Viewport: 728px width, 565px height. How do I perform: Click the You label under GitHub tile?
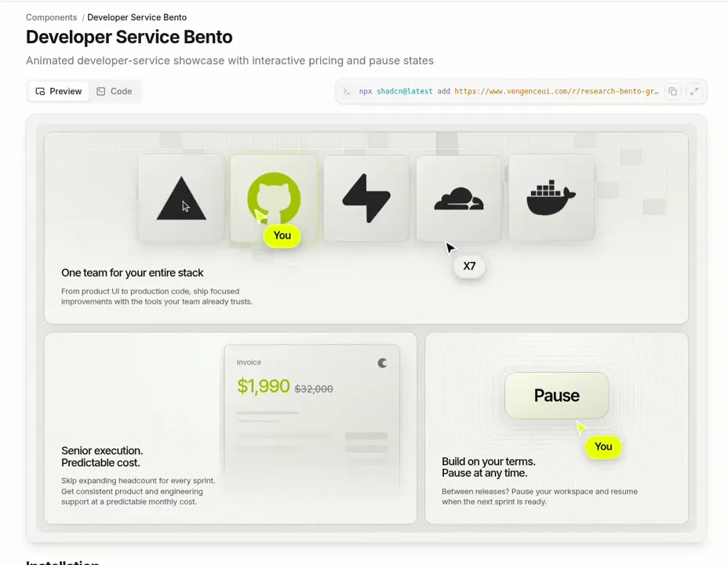pyautogui.click(x=282, y=236)
